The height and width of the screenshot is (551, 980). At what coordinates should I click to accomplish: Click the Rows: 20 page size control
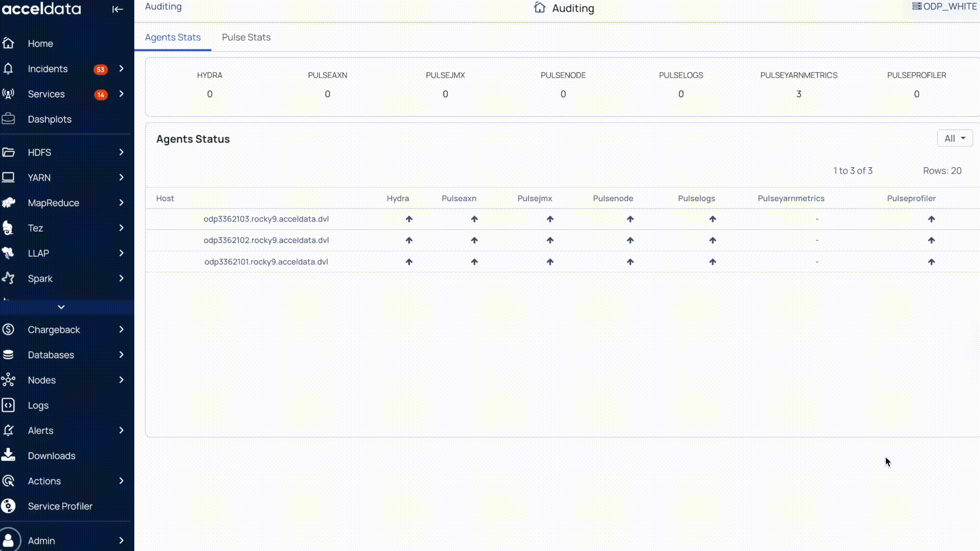[x=942, y=171]
